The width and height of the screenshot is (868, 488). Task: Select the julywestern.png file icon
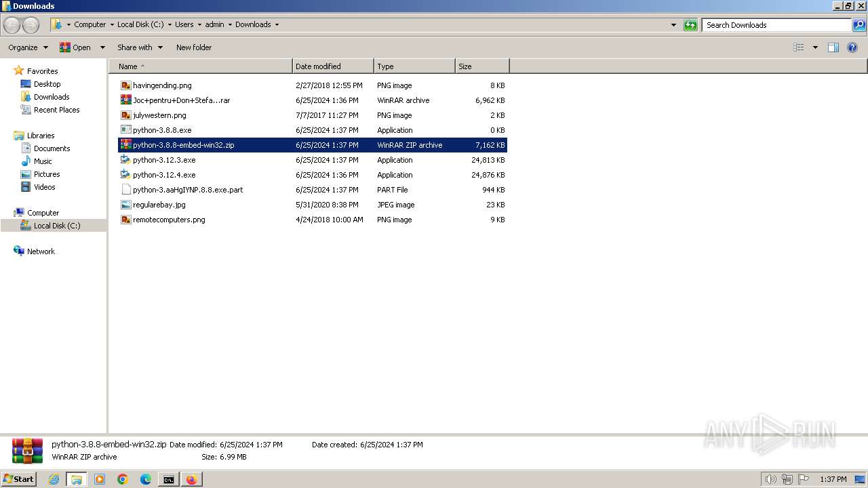(125, 115)
